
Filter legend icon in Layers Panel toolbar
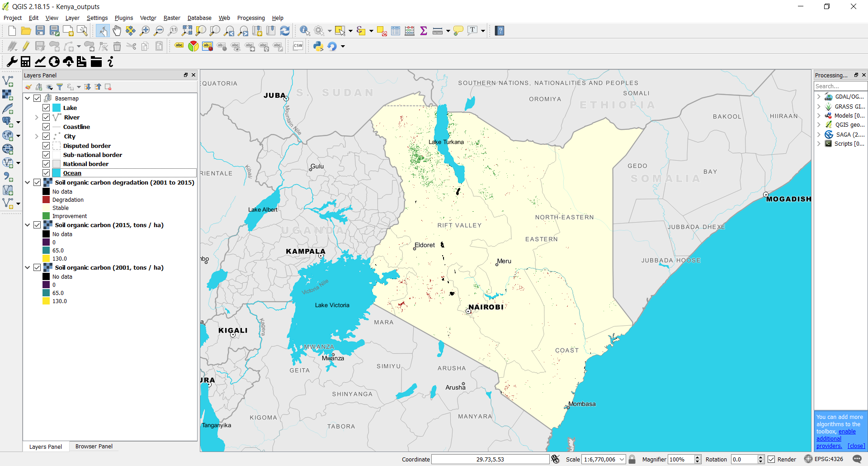[x=60, y=87]
